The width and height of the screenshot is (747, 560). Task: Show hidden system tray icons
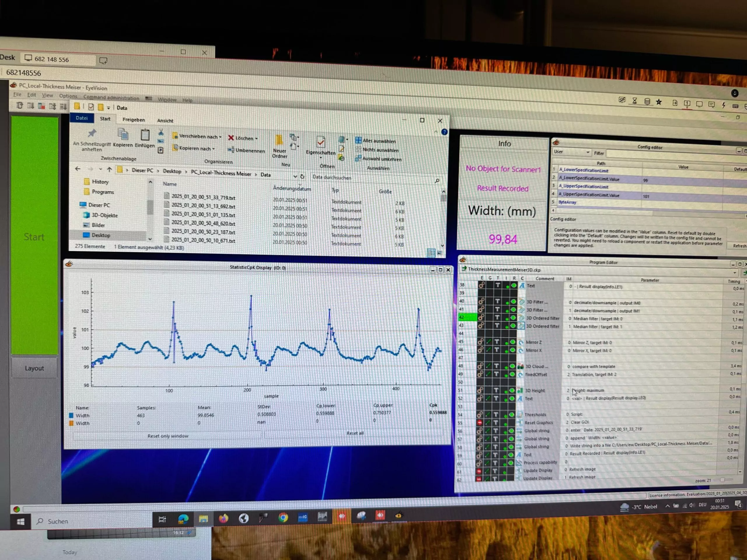(x=668, y=506)
